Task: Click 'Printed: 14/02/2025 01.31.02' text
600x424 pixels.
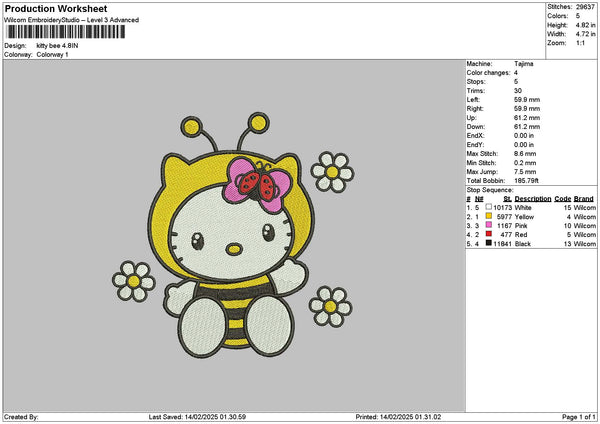Action: [x=398, y=417]
